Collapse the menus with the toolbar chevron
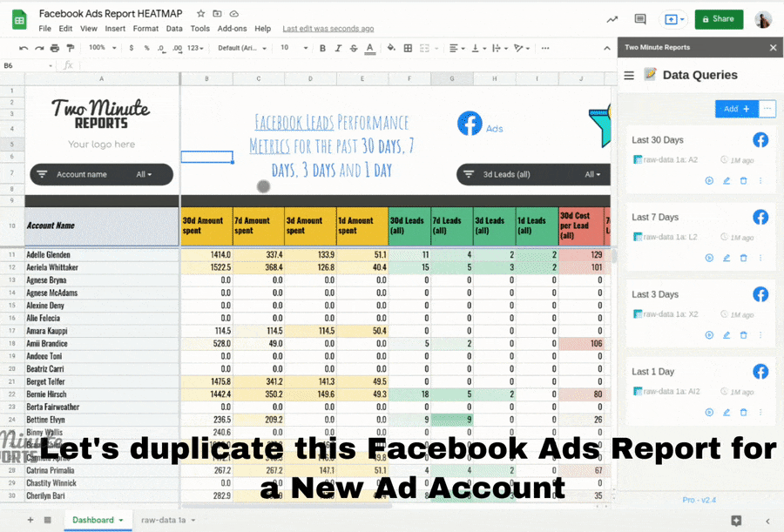 tap(607, 48)
